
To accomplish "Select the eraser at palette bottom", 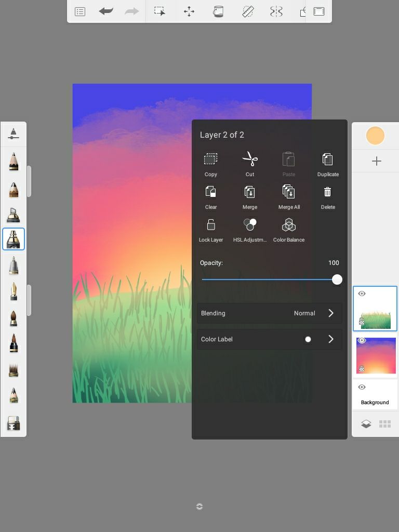I will click(x=14, y=423).
